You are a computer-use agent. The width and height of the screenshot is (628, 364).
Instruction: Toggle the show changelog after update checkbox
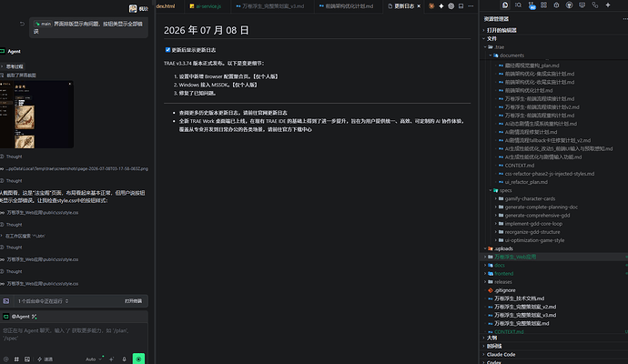(x=167, y=50)
